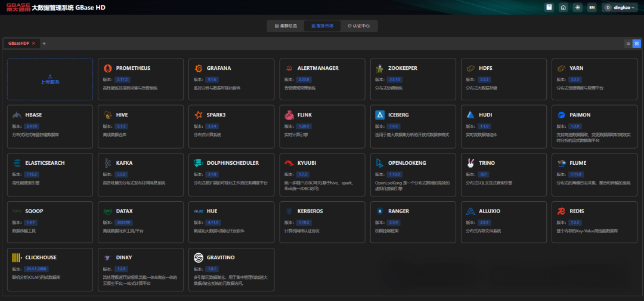Click the Kyuubi logo icon
This screenshot has height=301, width=644.
pos(289,163)
